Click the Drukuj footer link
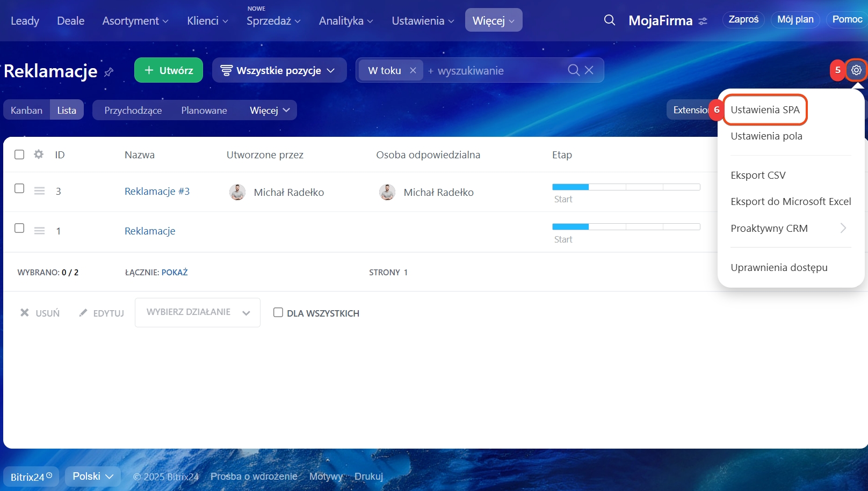868x491 pixels. pos(368,477)
